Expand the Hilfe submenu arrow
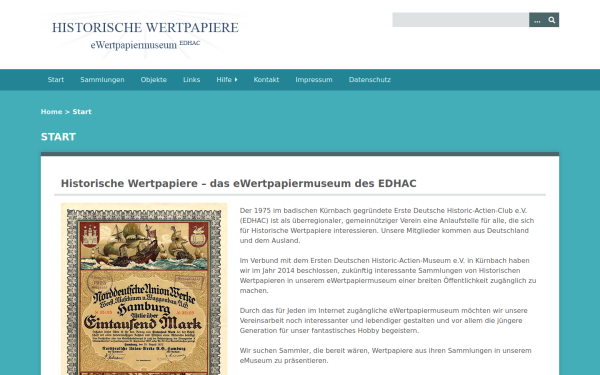600x375 pixels. coord(236,80)
